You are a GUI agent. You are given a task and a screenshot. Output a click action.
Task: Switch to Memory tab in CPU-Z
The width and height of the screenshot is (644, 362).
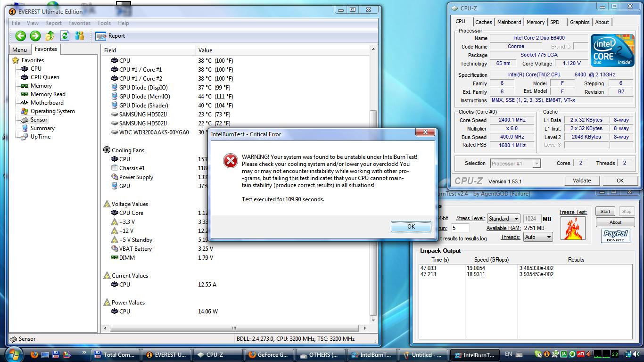pos(536,22)
